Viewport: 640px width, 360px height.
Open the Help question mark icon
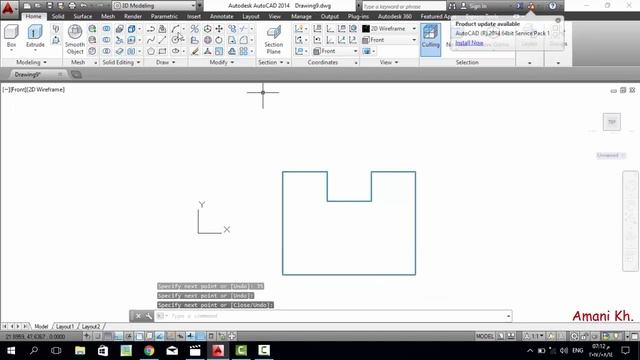coord(552,6)
